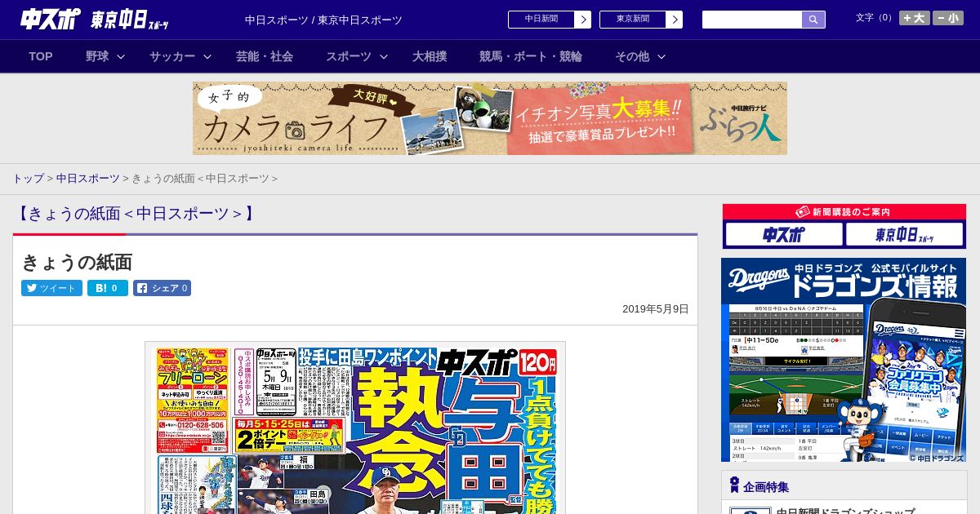Expand the スポーツ dropdown chevron
Screen dimensions: 980x514
(384, 56)
